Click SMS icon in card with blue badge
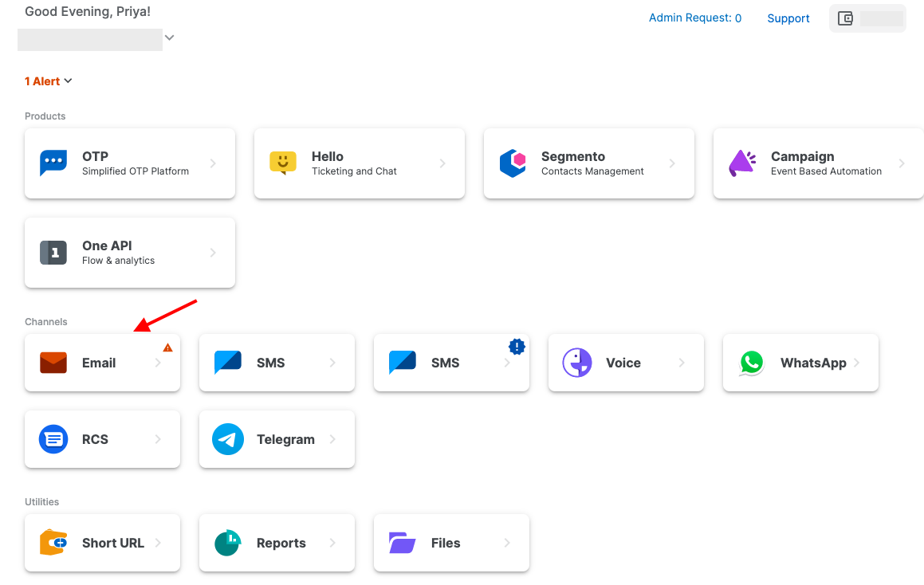Image resolution: width=924 pixels, height=585 pixels. (403, 363)
